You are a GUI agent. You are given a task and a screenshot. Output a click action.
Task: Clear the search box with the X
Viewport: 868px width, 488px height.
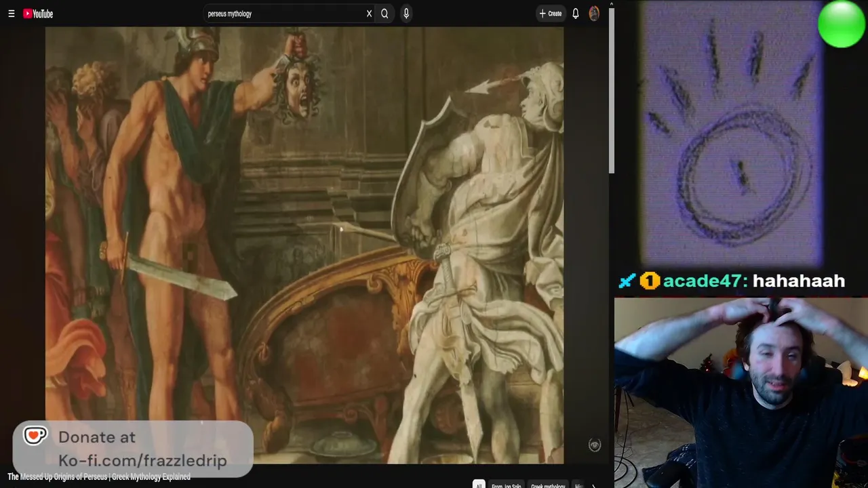point(369,14)
